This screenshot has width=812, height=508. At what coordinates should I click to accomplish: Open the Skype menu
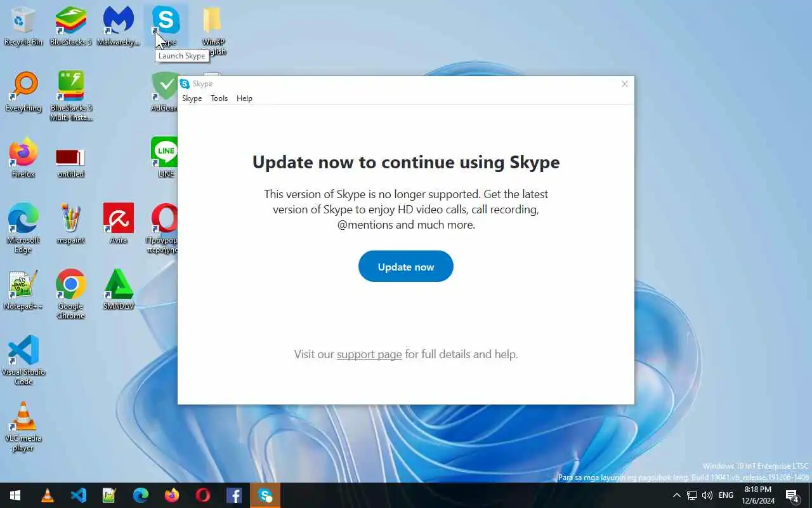(192, 98)
